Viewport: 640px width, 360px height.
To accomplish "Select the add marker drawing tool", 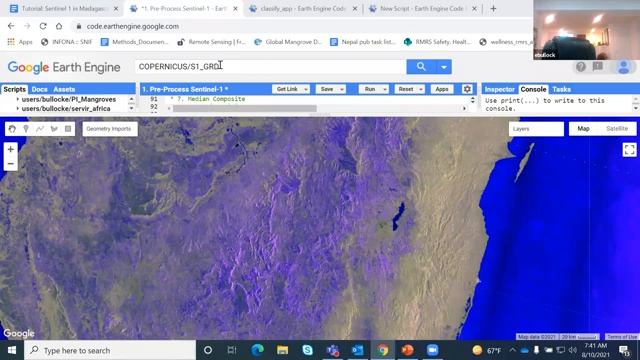I will tap(26, 129).
